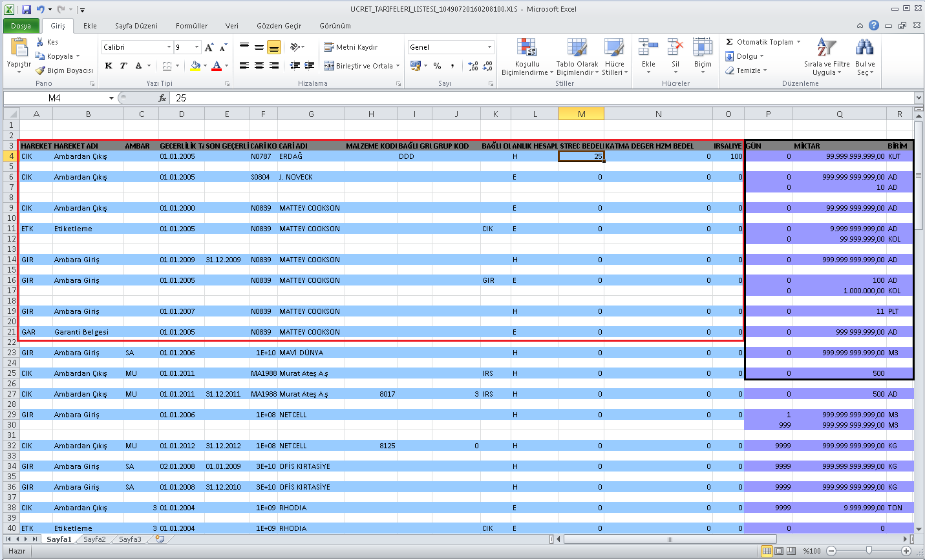The image size is (925, 560).
Task: Open fill color dropdown arrow
Action: click(x=205, y=66)
